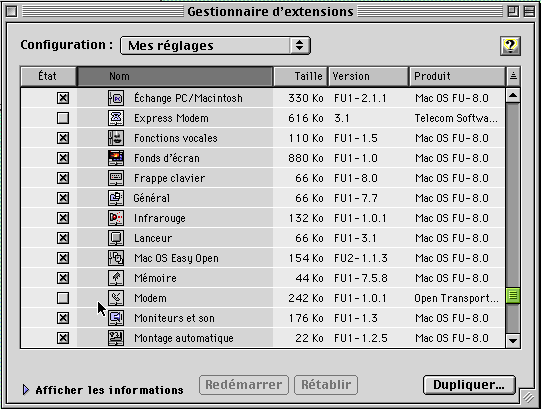Click the Fonctions vocales icon
541x409 pixels.
[x=116, y=138]
